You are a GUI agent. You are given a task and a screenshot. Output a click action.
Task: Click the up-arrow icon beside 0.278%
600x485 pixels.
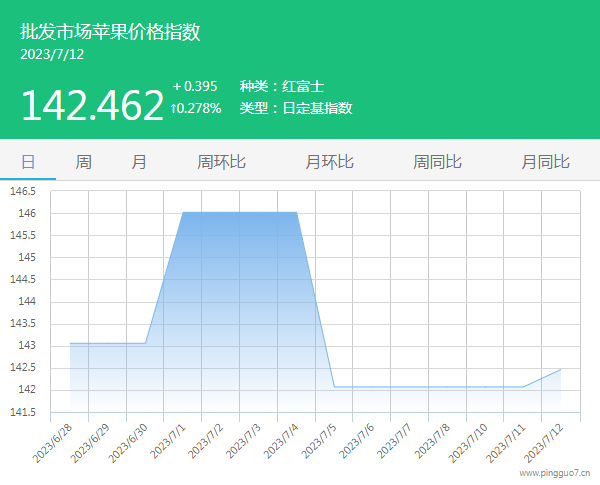click(174, 108)
